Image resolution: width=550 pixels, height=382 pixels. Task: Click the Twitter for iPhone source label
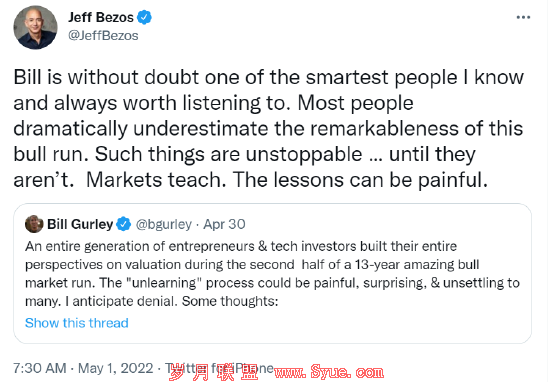click(x=219, y=368)
